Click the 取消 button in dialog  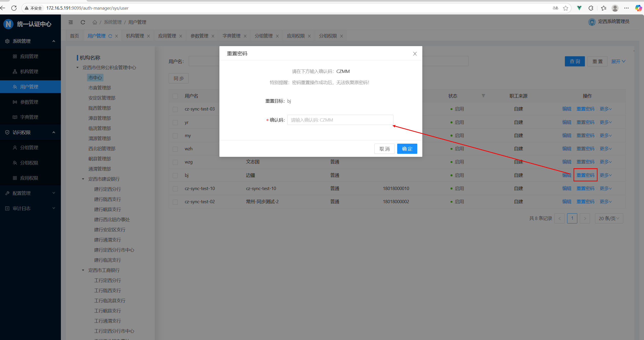(x=384, y=149)
